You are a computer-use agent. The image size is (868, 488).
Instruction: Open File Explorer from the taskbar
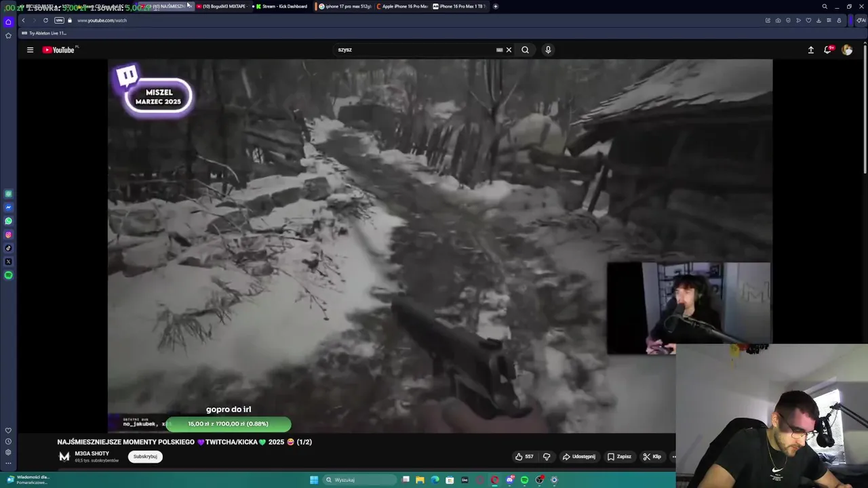(x=420, y=480)
